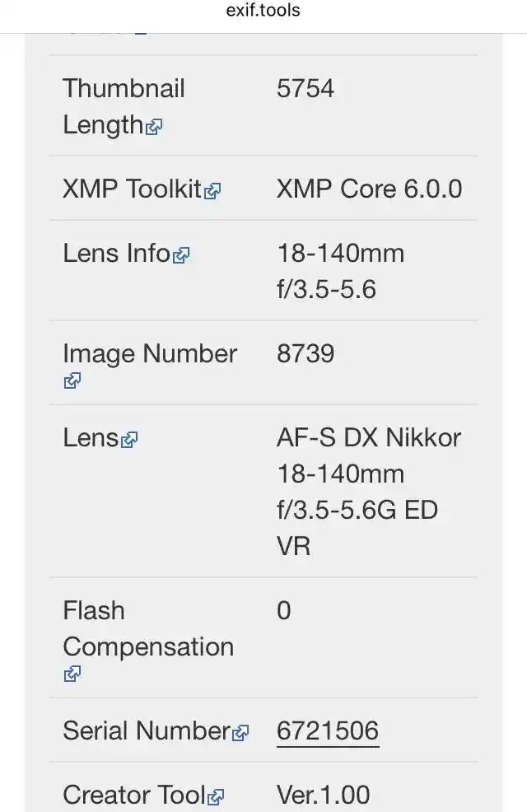Tap the Creator Tool label text

pos(133,795)
